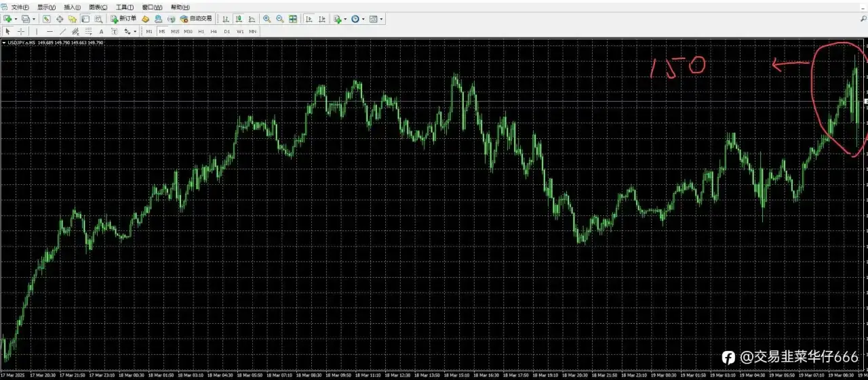
Task: Select the equidistant channel tool
Action: (75, 31)
